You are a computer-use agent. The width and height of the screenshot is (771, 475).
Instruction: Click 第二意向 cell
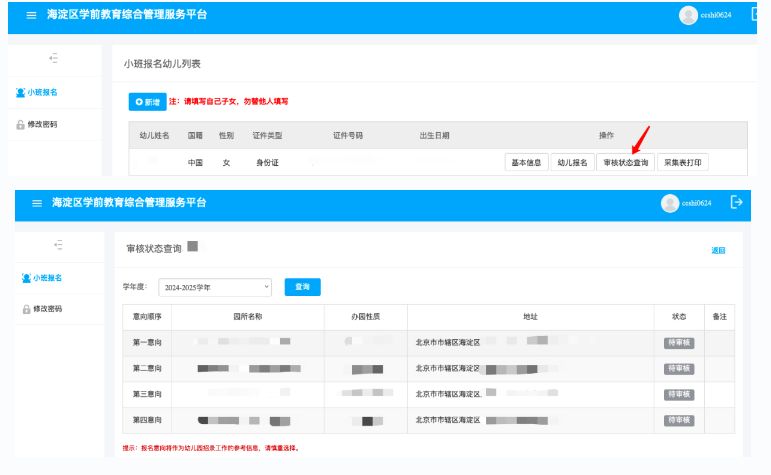pos(147,368)
